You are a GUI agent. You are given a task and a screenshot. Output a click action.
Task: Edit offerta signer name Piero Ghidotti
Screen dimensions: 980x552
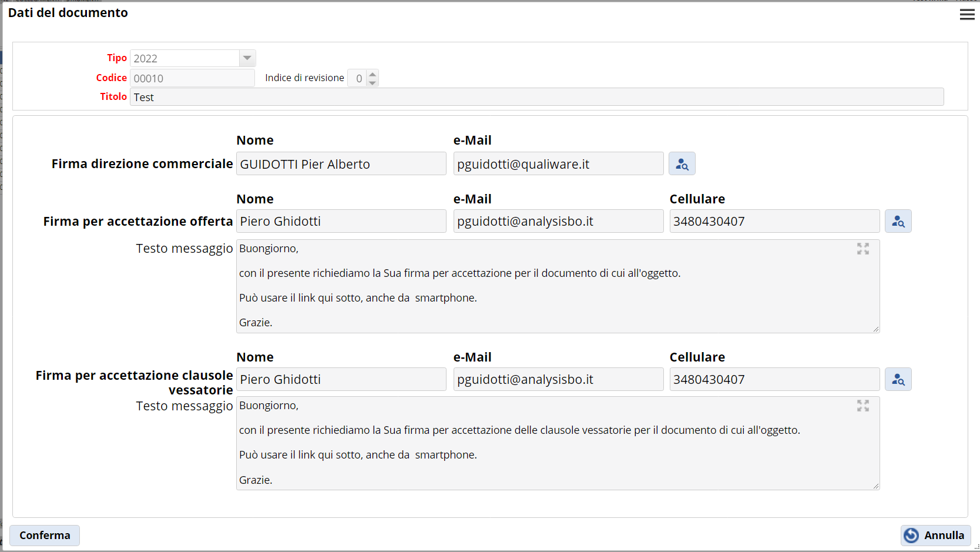pyautogui.click(x=341, y=222)
